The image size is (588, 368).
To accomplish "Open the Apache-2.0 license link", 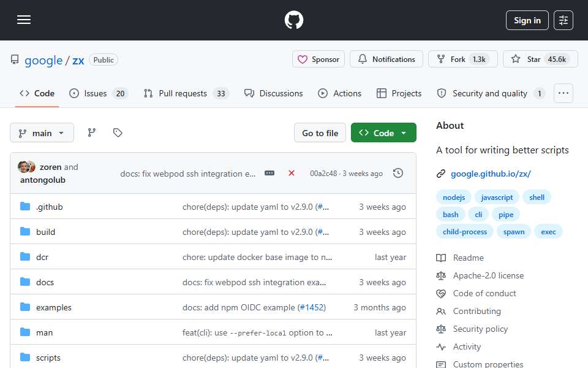I will click(x=488, y=275).
